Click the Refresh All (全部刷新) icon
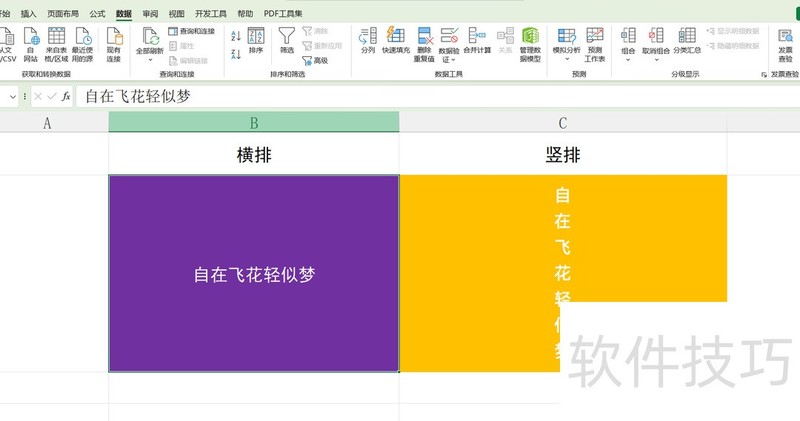Viewport: 800px width, 421px height. point(150,37)
